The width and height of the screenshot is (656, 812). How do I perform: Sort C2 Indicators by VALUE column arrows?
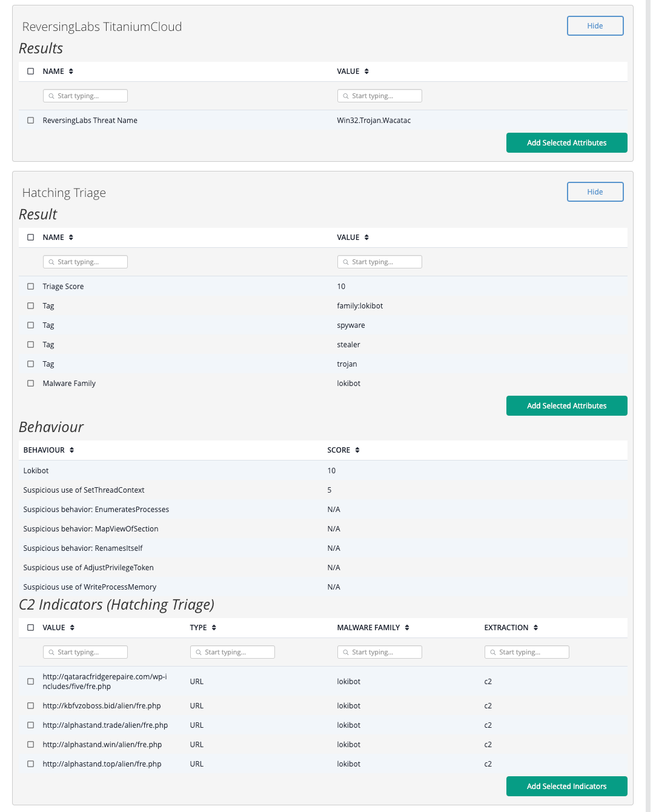coord(72,628)
